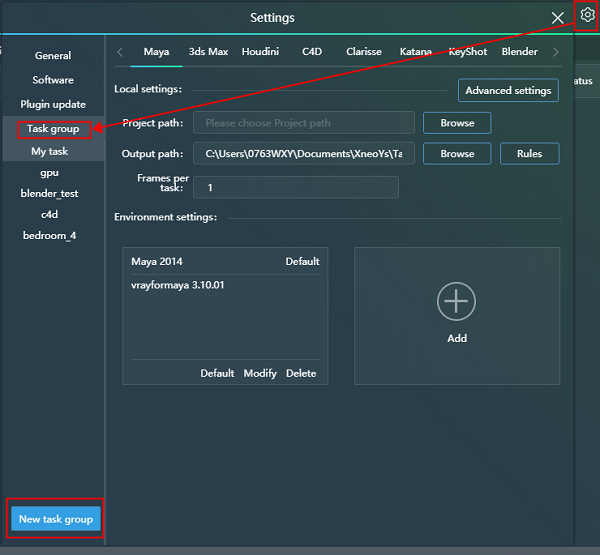
Task: Select the gpu task group
Action: 50,173
